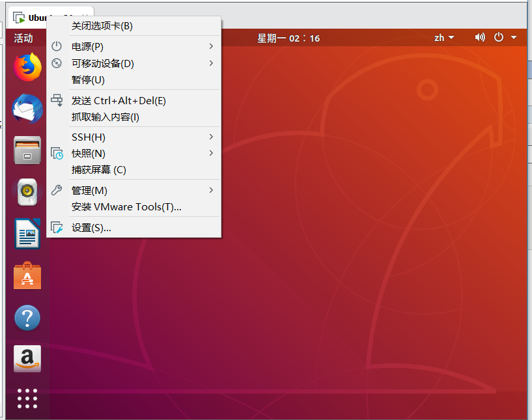Choose 捕获屏幕 (C) from the menu
Screen dimensions: 532x420
tap(133, 170)
